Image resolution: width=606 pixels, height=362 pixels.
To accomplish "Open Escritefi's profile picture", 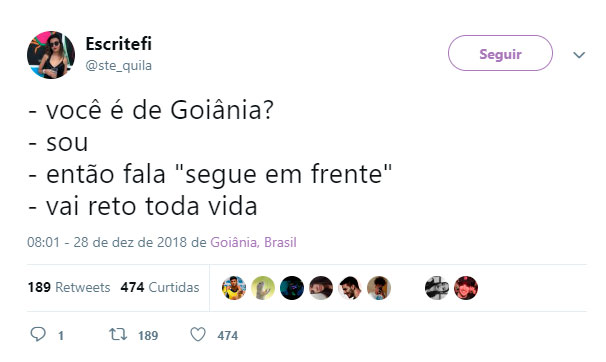I will click(51, 55).
